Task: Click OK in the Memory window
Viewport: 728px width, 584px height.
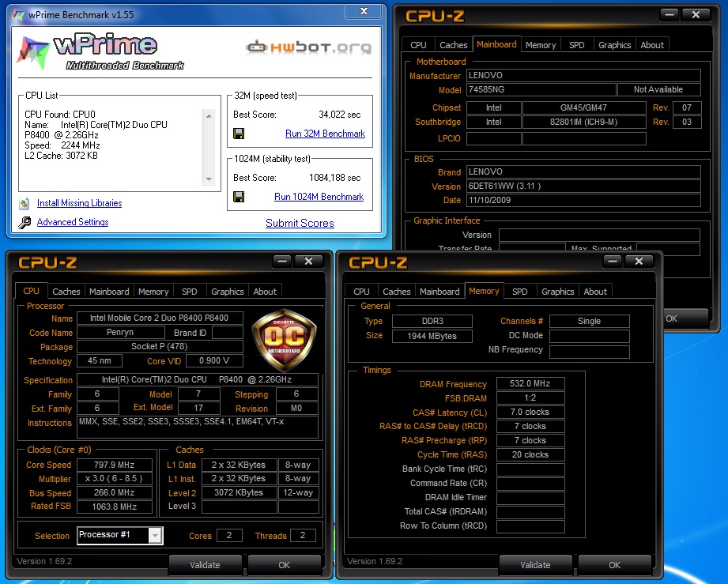Action: click(x=615, y=565)
